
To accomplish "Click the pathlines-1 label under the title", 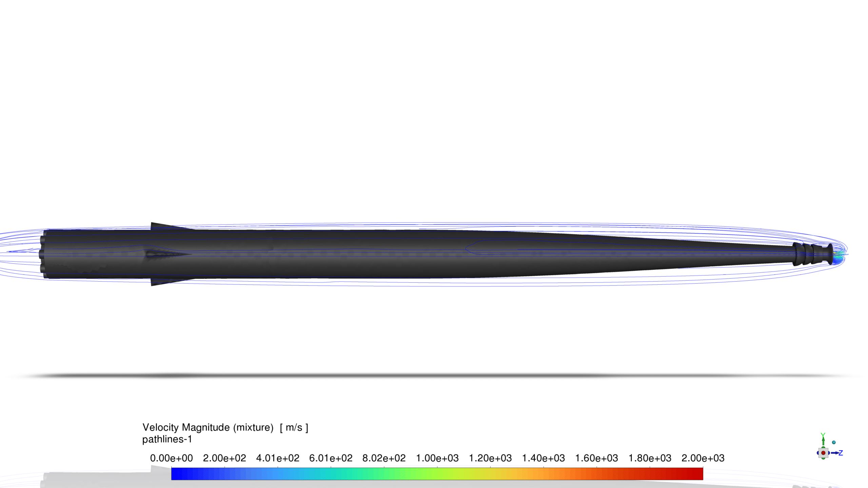I will [167, 439].
